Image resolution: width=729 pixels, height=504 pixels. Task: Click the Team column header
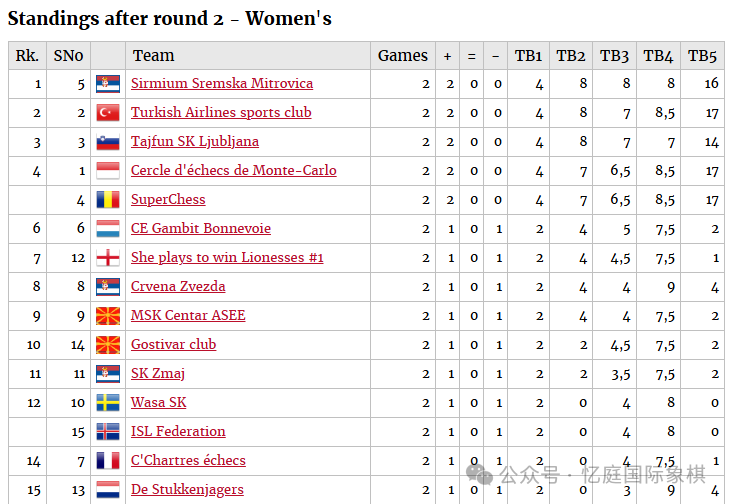153,56
